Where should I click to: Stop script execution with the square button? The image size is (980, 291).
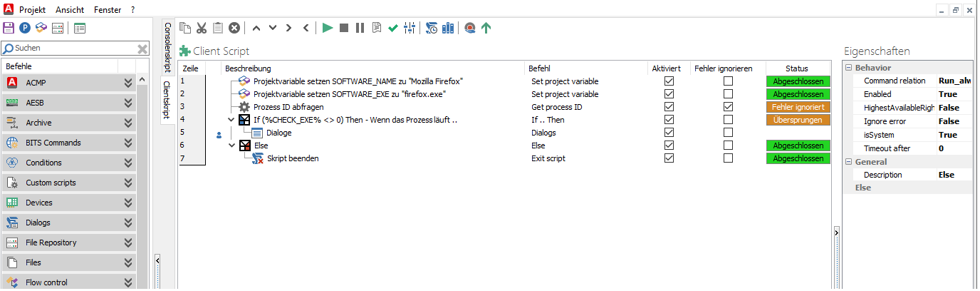point(344,28)
